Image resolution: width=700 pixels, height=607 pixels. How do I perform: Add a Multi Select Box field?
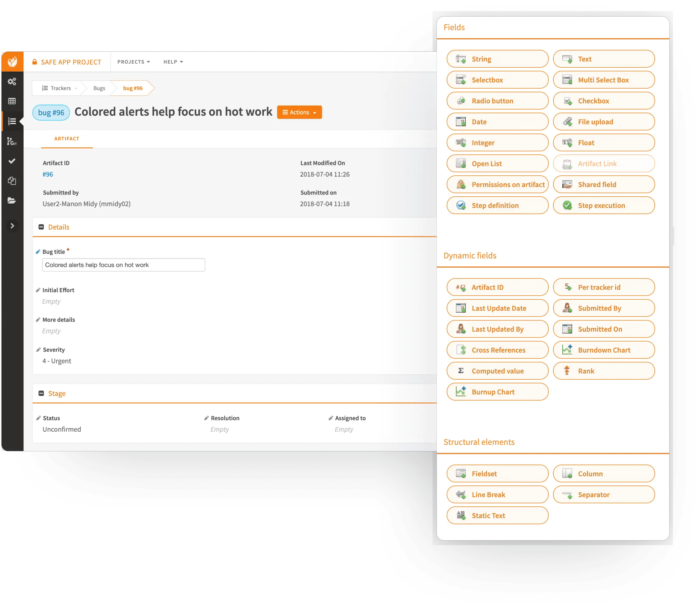coord(604,80)
